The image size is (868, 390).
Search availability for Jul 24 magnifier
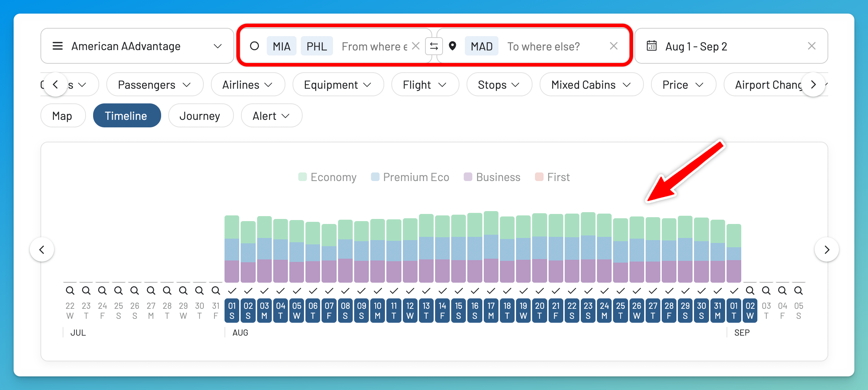(102, 291)
